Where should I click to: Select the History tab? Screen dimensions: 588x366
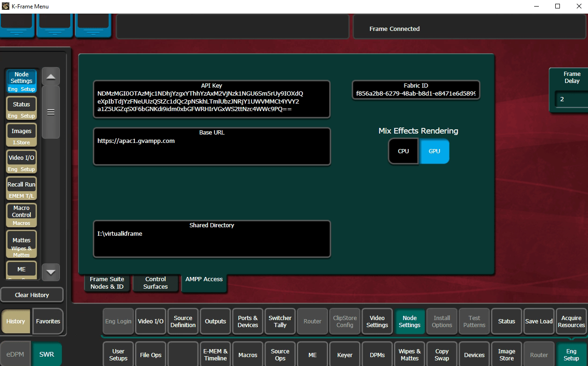click(x=16, y=321)
